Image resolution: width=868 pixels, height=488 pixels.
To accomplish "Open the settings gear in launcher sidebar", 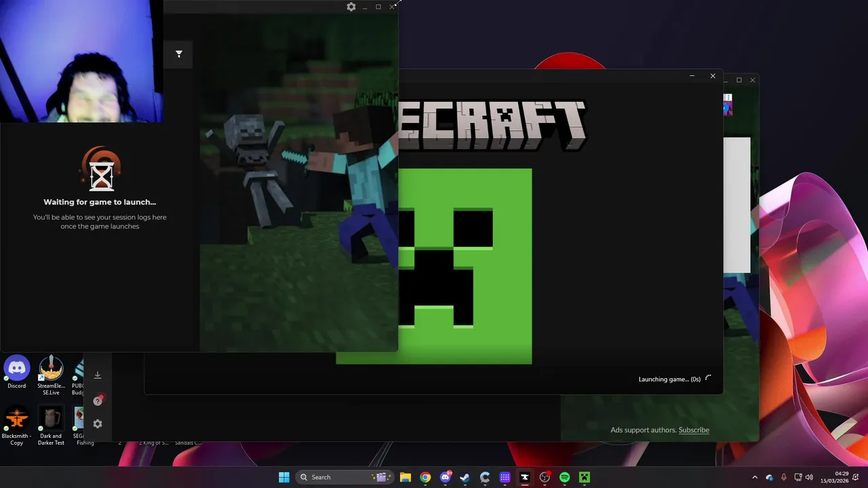I will (x=98, y=424).
